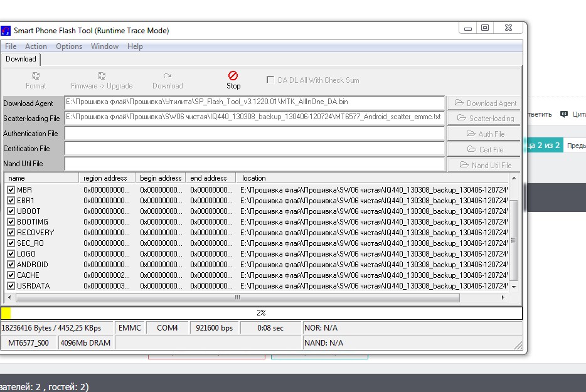Uncheck the RECOVERY partition checkbox
Image resolution: width=586 pixels, height=392 pixels.
pos(11,232)
